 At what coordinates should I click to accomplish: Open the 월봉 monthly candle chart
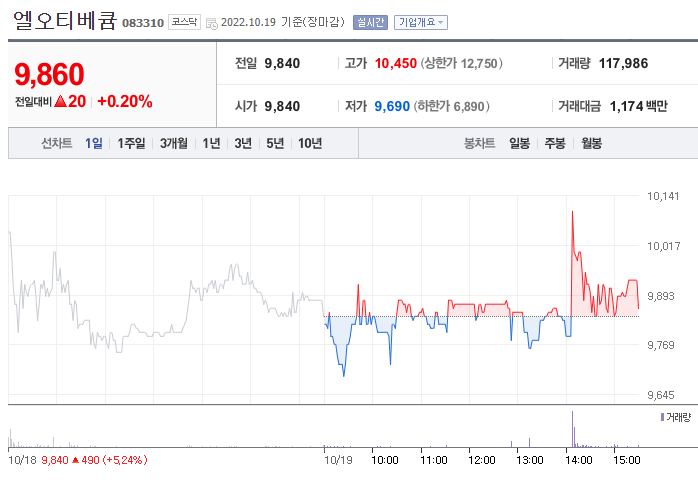pyautogui.click(x=592, y=143)
